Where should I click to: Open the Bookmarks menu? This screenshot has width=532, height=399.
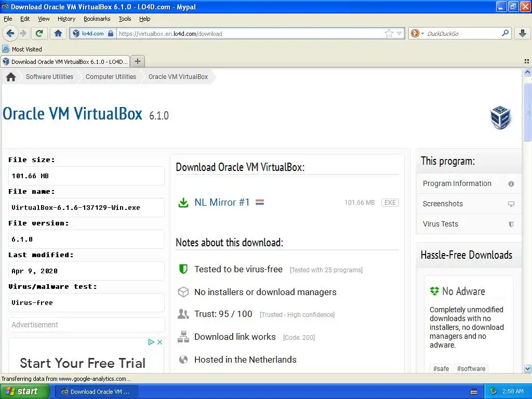[x=97, y=19]
